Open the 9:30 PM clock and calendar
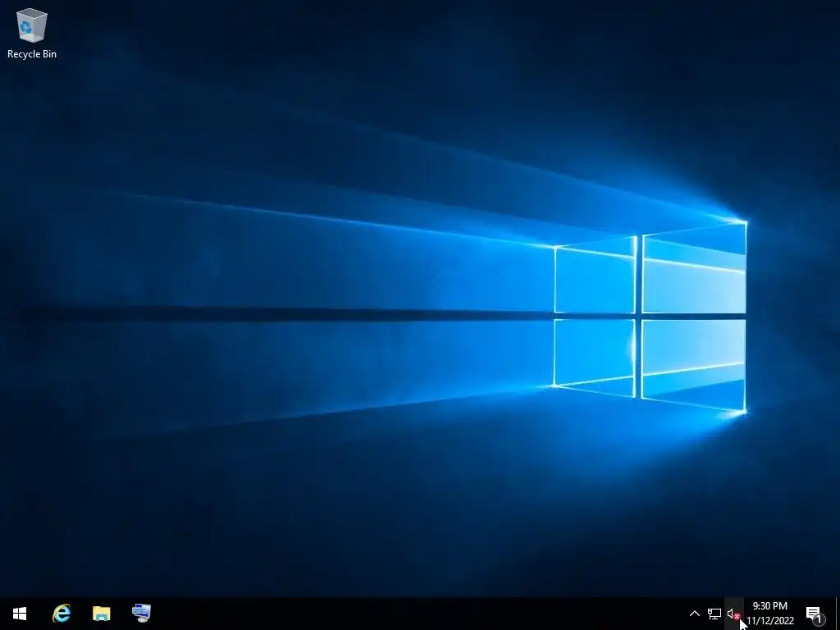Viewport: 840px width, 630px height. click(769, 614)
